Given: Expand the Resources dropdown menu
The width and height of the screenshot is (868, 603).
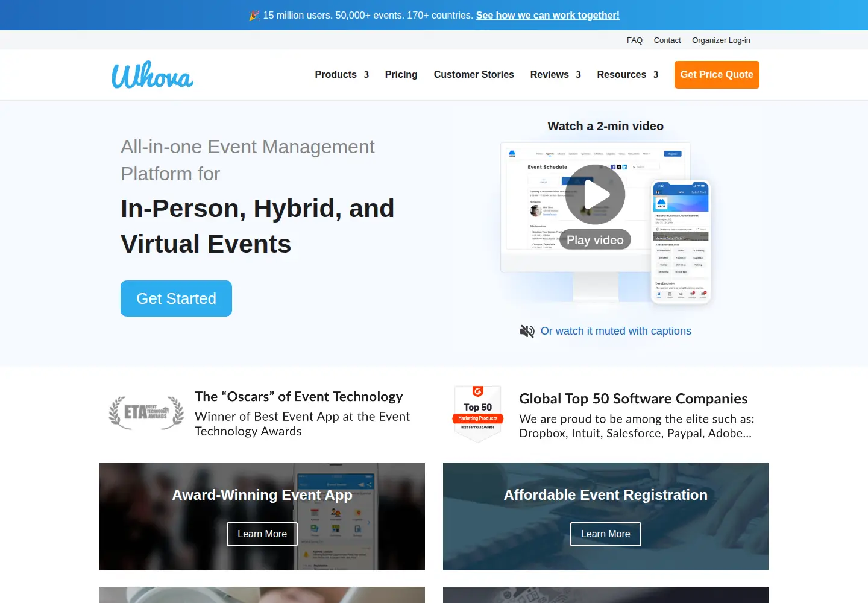Looking at the screenshot, I should [x=627, y=75].
